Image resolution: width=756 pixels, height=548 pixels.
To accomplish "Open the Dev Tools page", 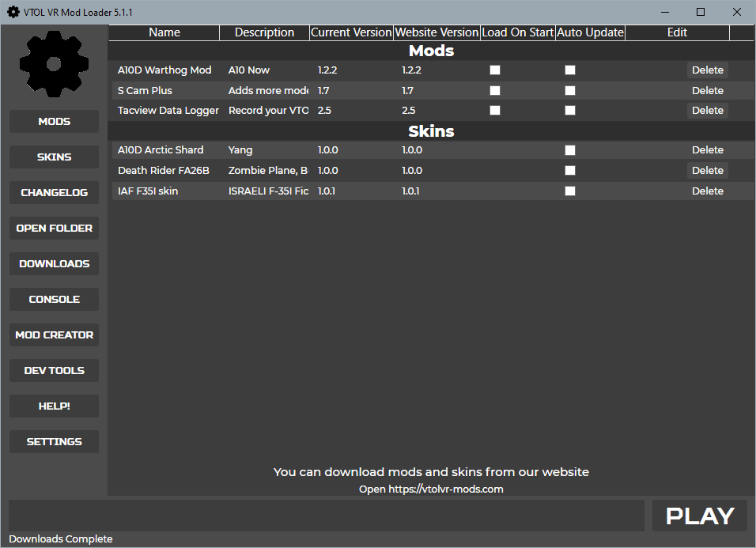I will (x=54, y=371).
